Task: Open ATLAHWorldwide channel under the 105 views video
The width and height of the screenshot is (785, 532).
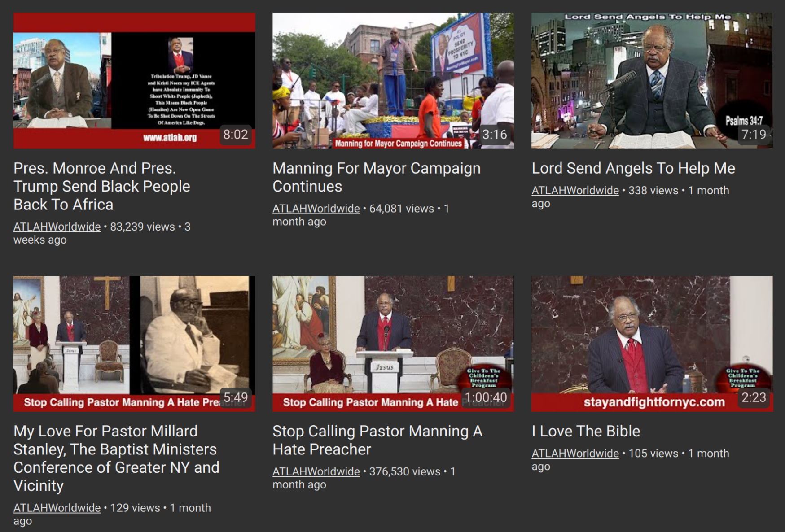Action: (575, 454)
